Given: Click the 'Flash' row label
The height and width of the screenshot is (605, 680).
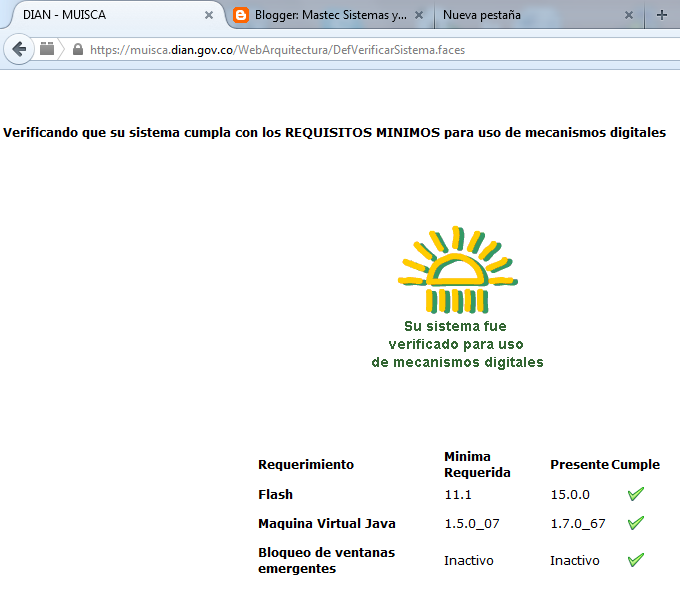Looking at the screenshot, I should pos(275,494).
